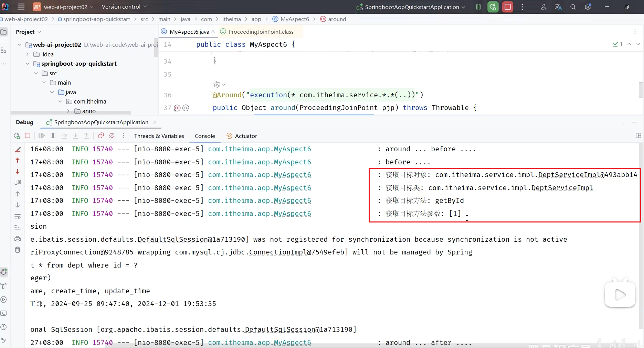
Task: Expand the .idea folder
Action: click(x=28, y=54)
